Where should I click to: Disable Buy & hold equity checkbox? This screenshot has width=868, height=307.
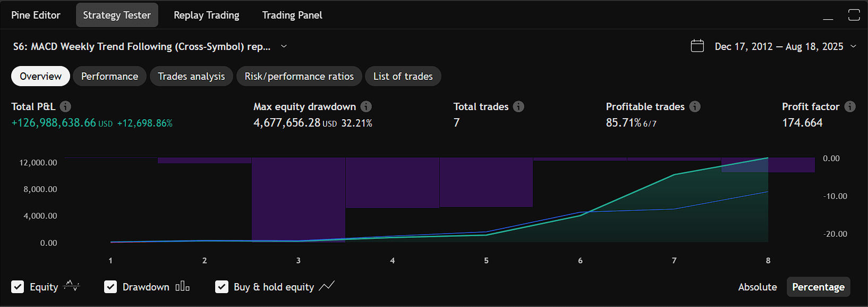click(222, 287)
